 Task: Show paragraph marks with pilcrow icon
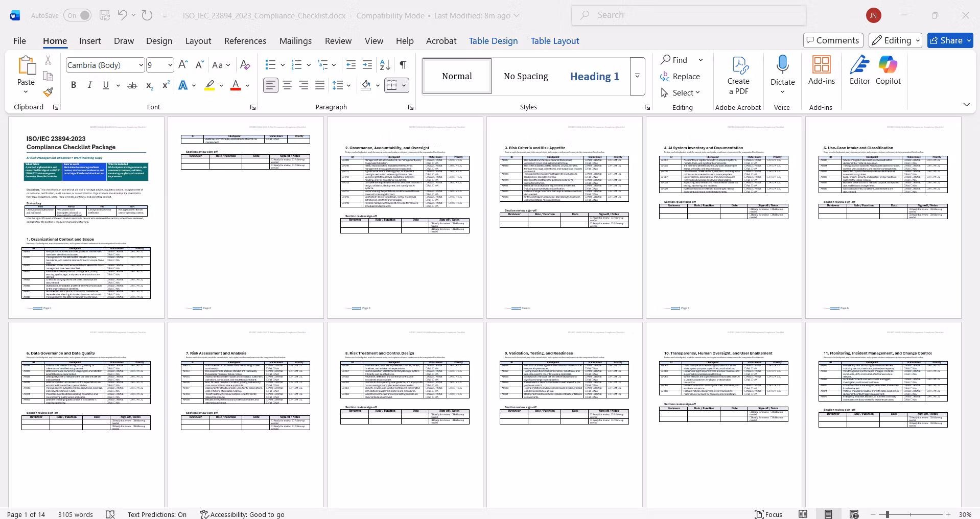tap(403, 65)
